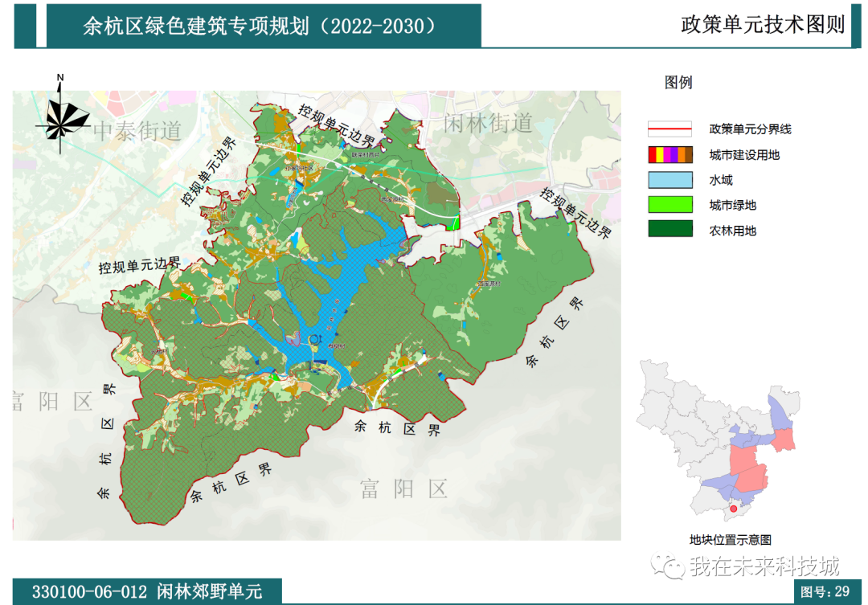The image size is (868, 605).
Task: Click the 水域 legend label
Action: 721,180
